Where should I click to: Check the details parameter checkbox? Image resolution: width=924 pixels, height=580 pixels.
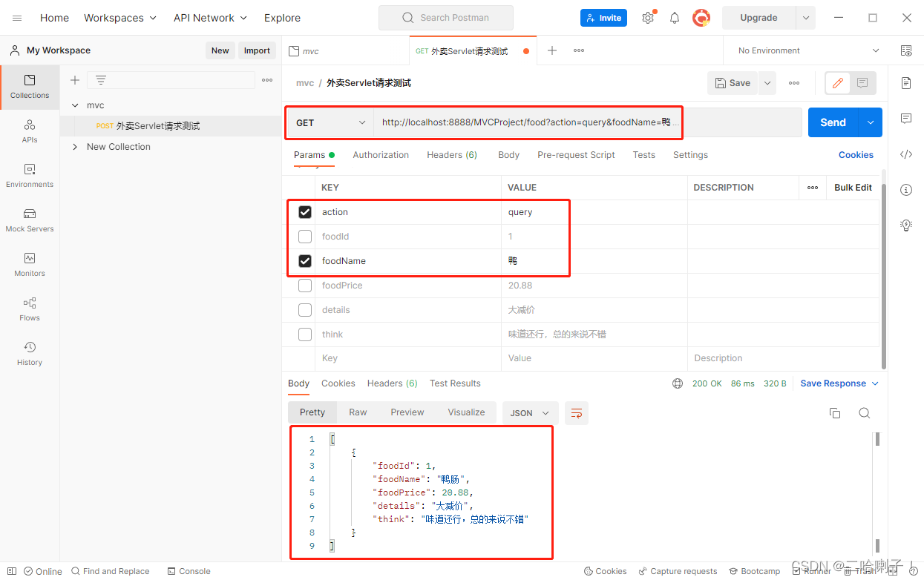305,310
